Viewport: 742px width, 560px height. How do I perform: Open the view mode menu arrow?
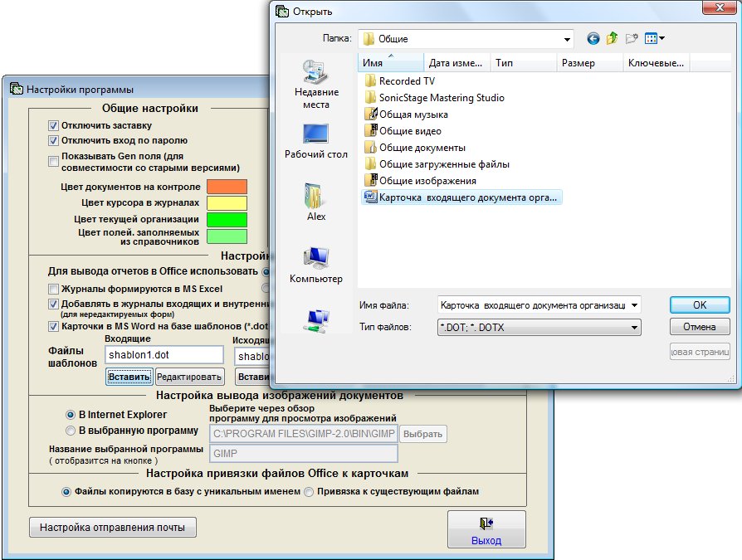(661, 38)
